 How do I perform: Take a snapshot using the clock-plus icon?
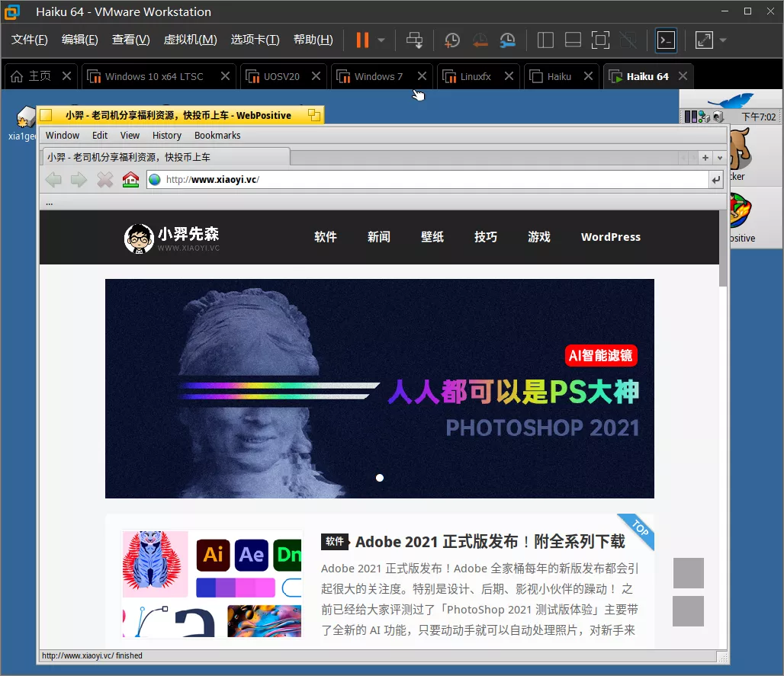452,40
